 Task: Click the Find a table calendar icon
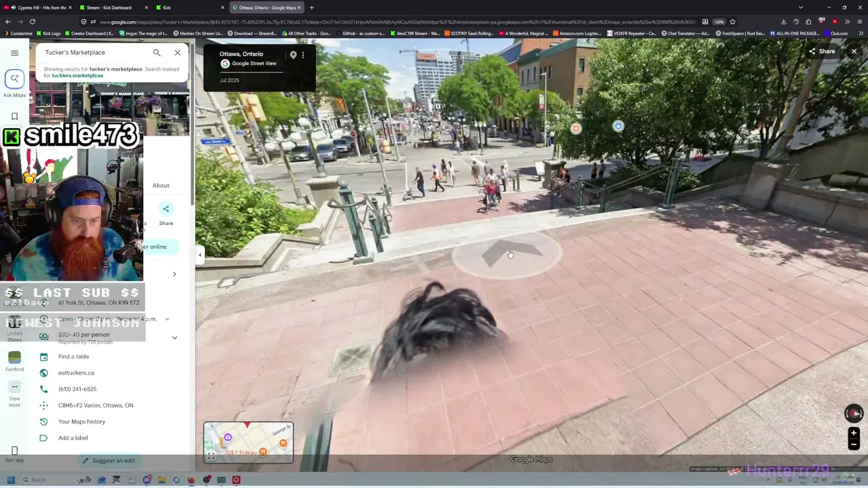pos(43,357)
